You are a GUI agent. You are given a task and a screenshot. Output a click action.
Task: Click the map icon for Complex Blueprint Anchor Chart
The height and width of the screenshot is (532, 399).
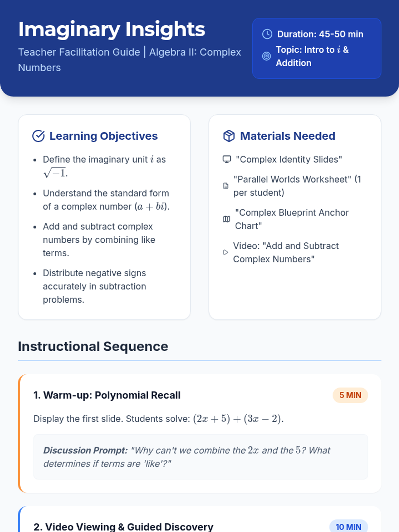(226, 219)
